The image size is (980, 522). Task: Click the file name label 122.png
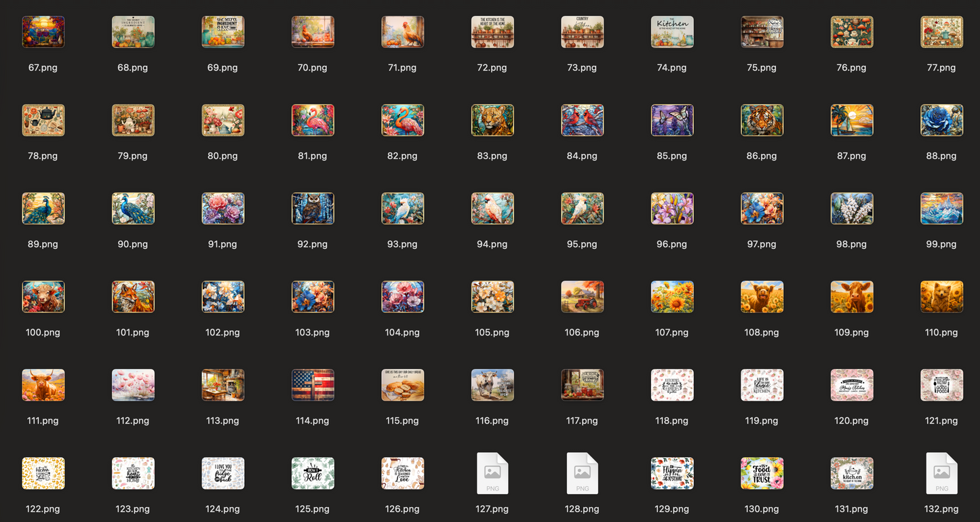(x=43, y=509)
